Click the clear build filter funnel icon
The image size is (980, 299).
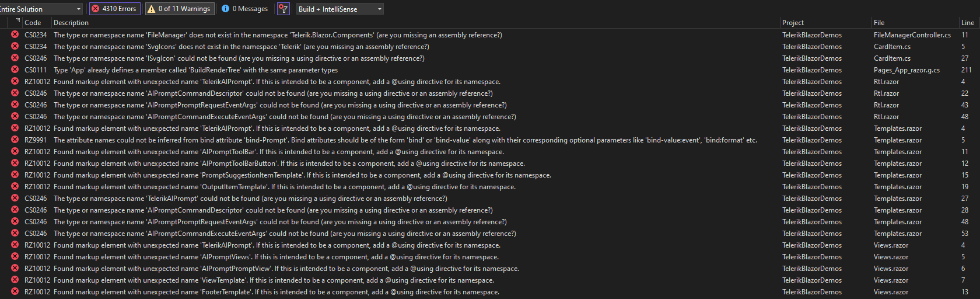point(283,9)
